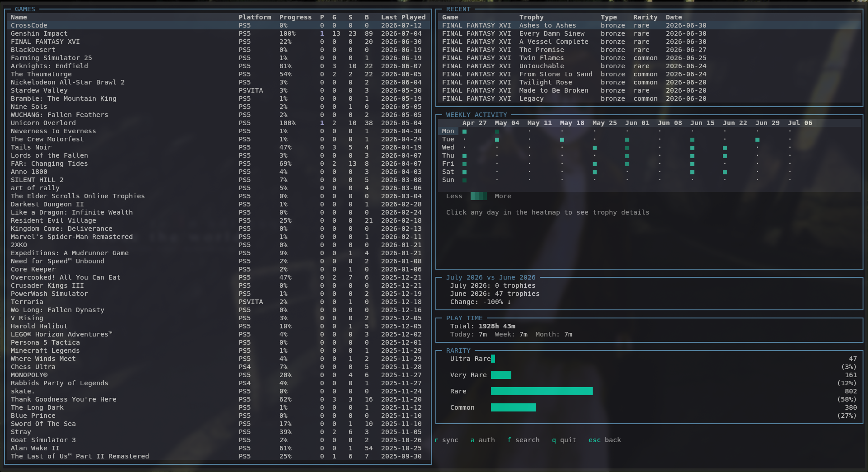Image resolution: width=868 pixels, height=472 pixels.
Task: Click the Wed May 25 heatmap cell
Action: (594, 148)
